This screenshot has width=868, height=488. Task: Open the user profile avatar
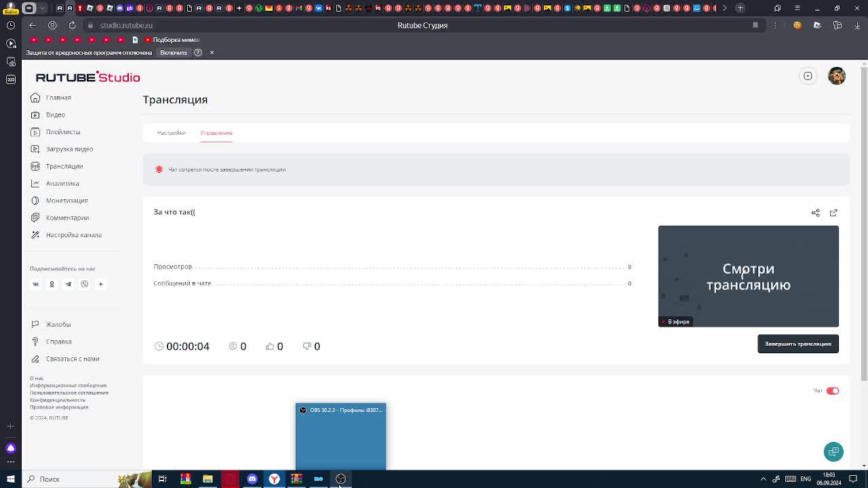pyautogui.click(x=837, y=76)
